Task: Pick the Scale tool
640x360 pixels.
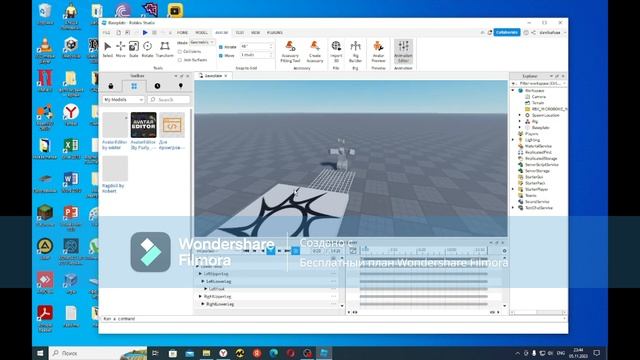Action: coord(133,49)
